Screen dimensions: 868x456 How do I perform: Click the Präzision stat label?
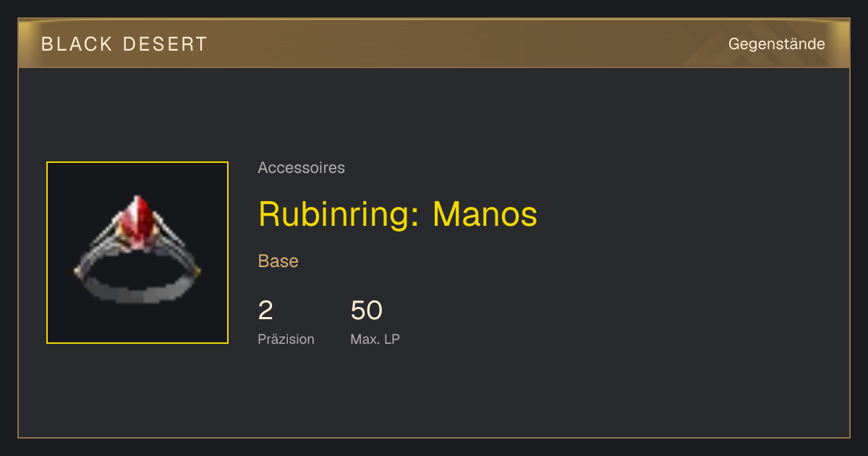click(x=286, y=339)
